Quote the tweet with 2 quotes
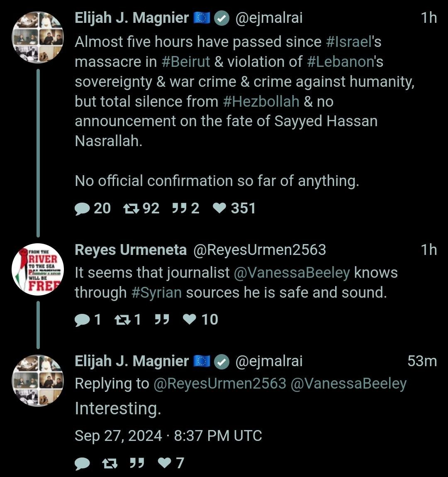Image resolution: width=448 pixels, height=477 pixels. (x=180, y=208)
